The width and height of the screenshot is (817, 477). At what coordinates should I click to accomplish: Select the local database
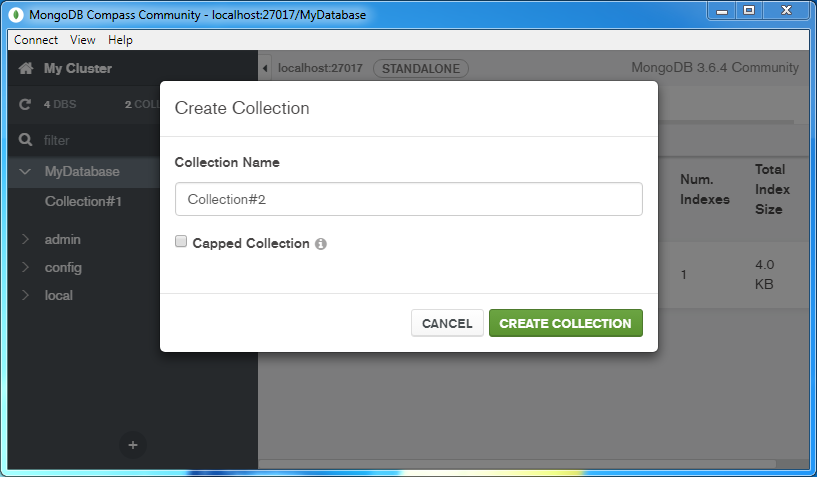[x=58, y=296]
